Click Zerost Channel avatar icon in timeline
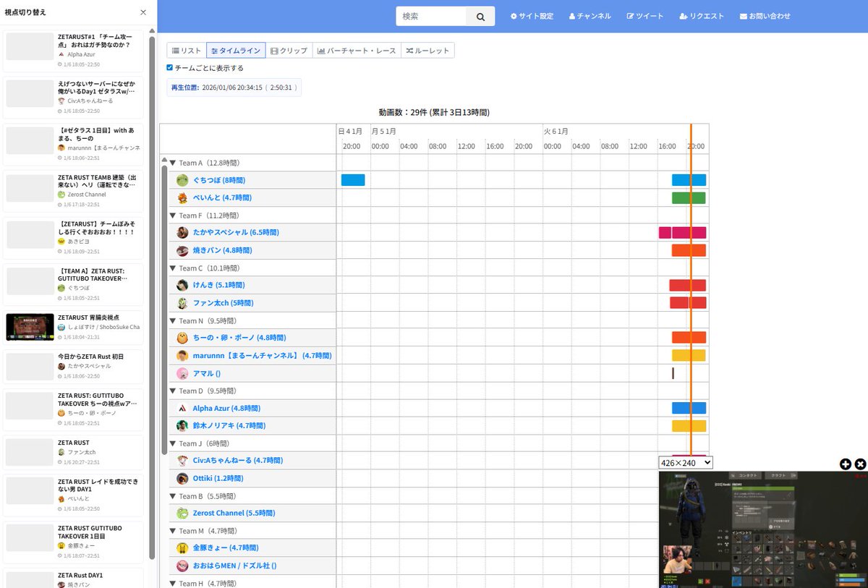The width and height of the screenshot is (868, 588). point(182,513)
